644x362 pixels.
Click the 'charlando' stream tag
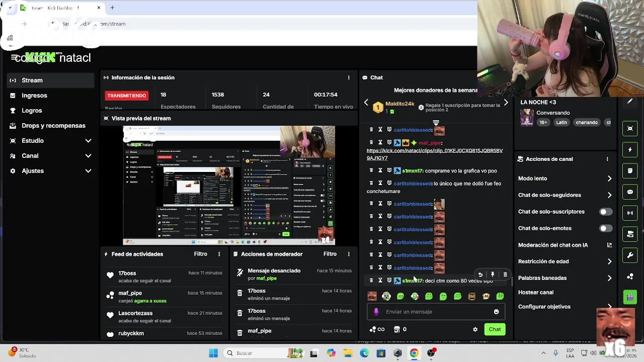pos(587,122)
